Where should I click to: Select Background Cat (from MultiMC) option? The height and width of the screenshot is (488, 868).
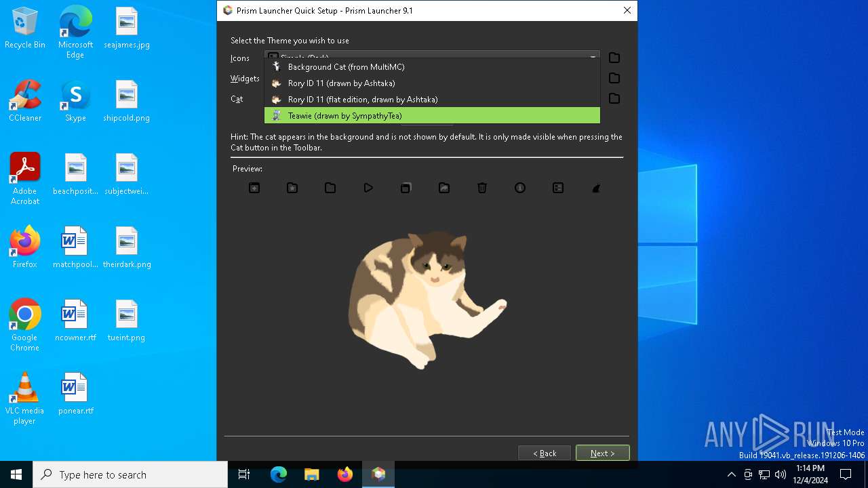[x=432, y=67]
